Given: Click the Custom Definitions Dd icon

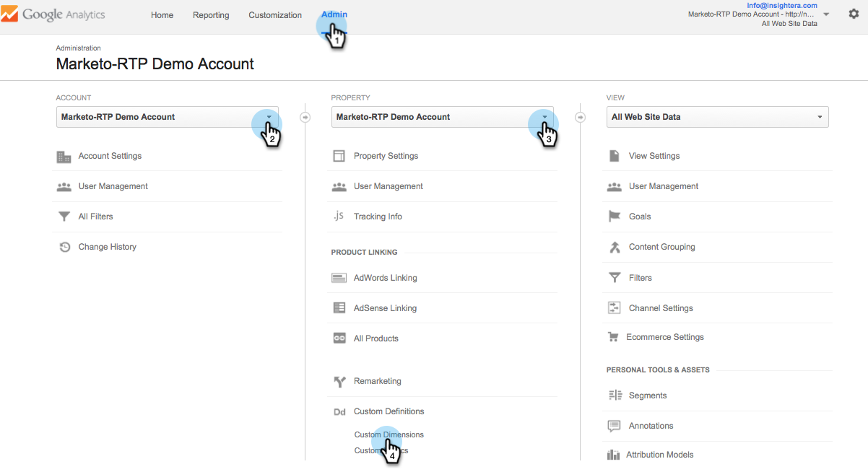Looking at the screenshot, I should tap(339, 412).
